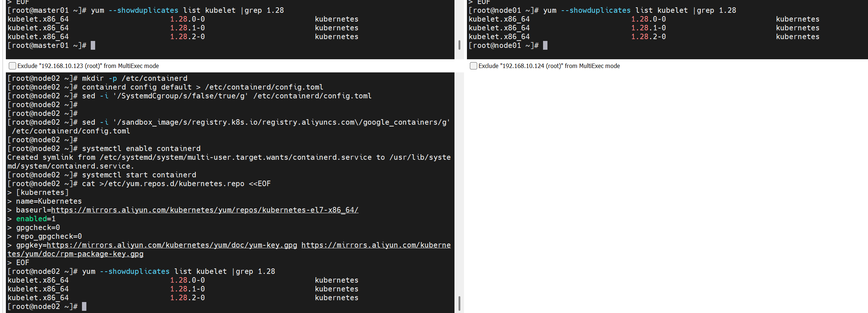The height and width of the screenshot is (313, 868).
Task: Click the "mkdir -p /etc/containerd" command
Action: (x=135, y=78)
